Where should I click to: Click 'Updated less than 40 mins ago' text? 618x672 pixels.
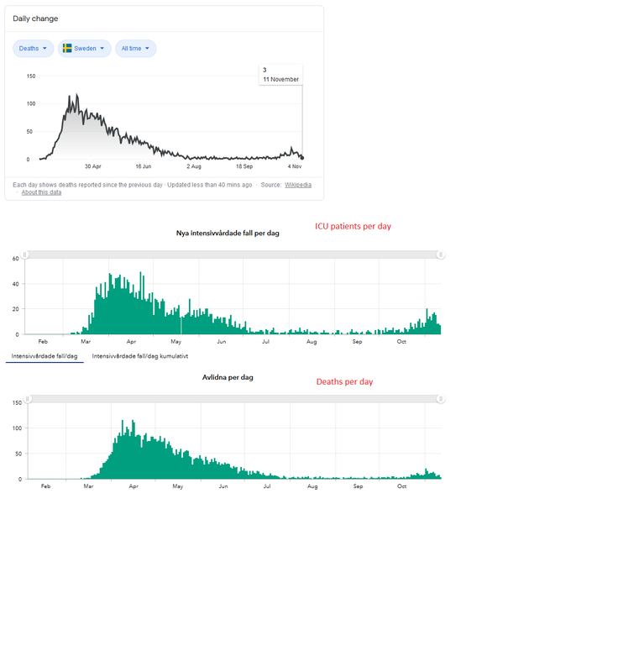(209, 185)
